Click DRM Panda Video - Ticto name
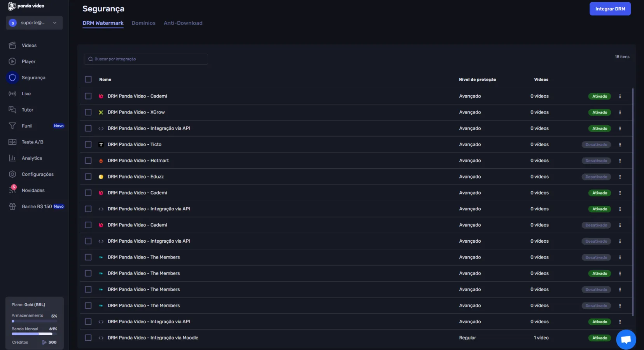 (135, 145)
